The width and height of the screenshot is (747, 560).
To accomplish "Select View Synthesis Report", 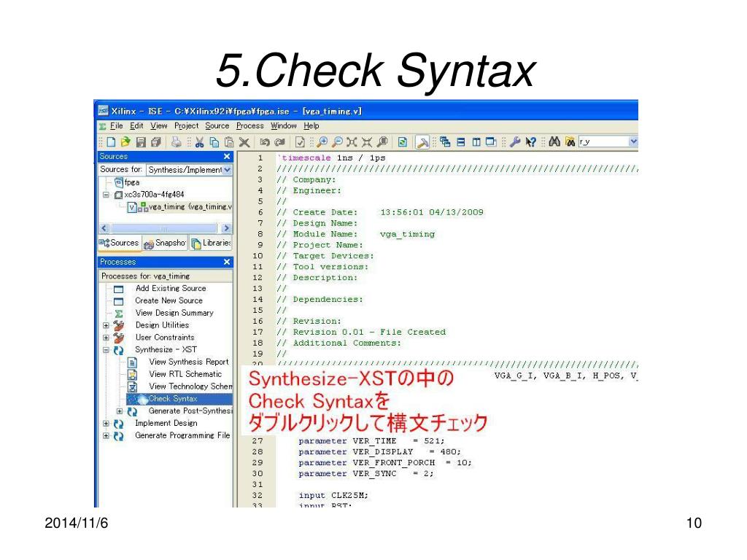I will point(189,362).
